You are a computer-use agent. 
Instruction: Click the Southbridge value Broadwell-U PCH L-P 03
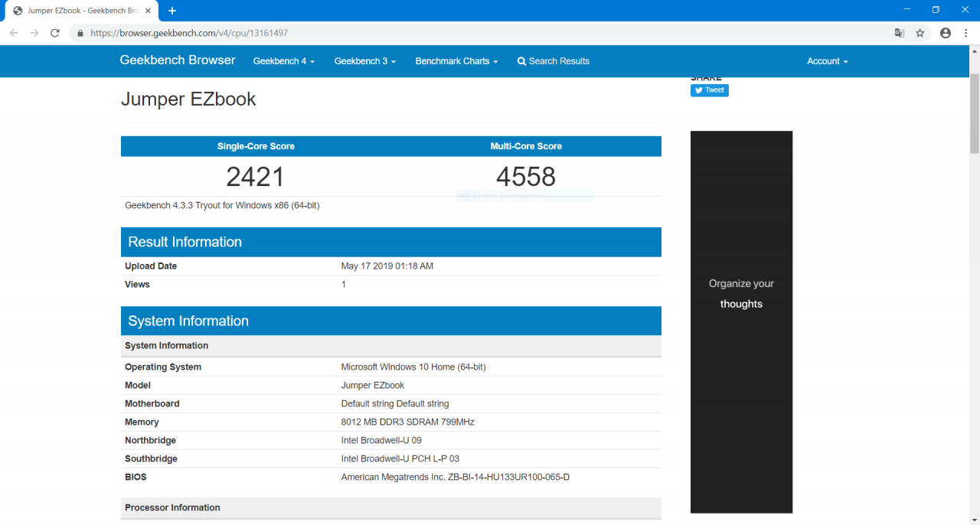pos(400,459)
